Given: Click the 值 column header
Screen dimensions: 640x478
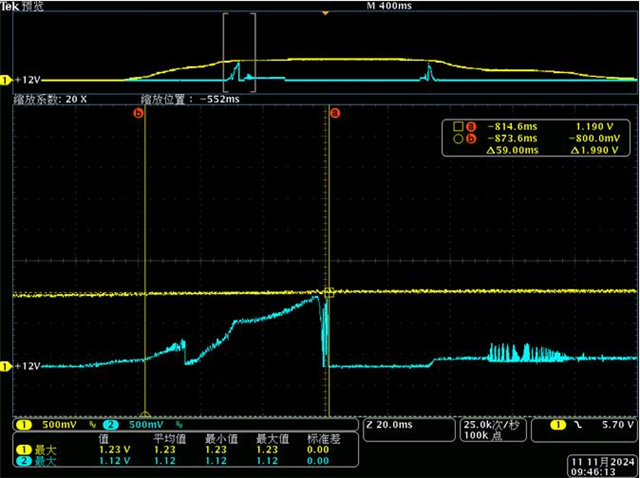Looking at the screenshot, I should [104, 439].
